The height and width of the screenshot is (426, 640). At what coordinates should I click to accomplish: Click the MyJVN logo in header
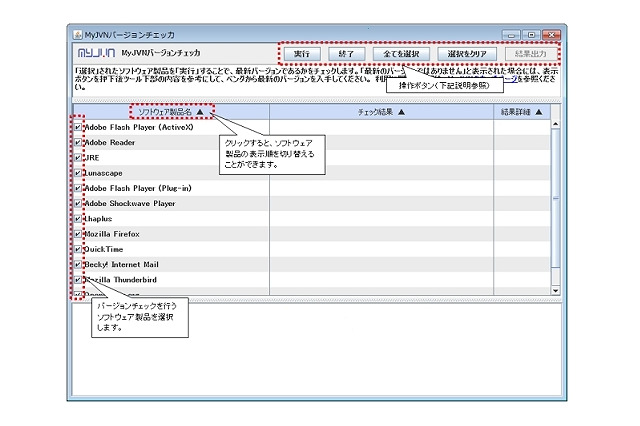(96, 53)
